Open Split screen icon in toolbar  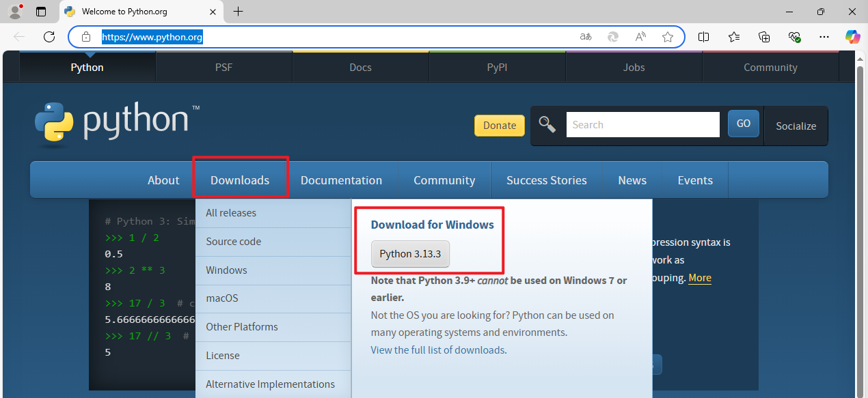[x=703, y=37]
